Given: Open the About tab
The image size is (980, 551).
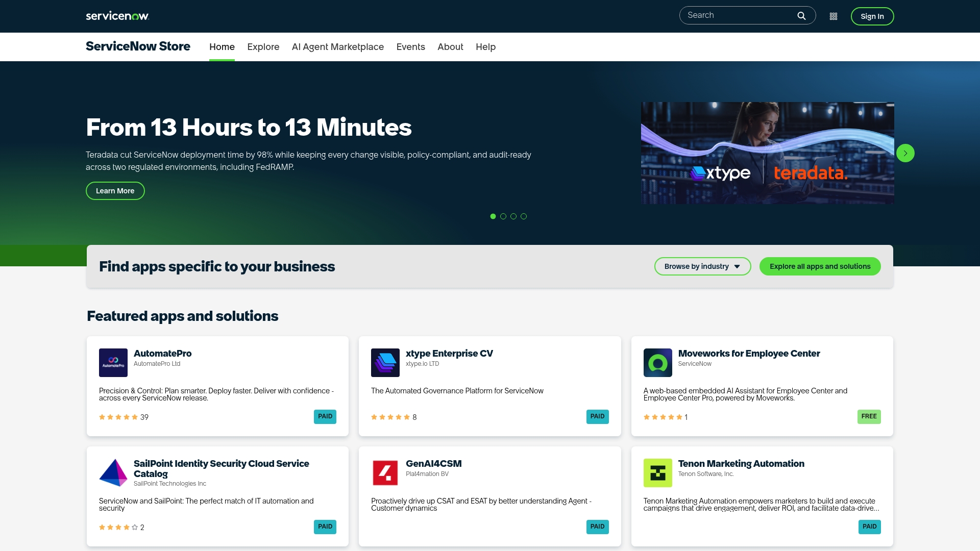Looking at the screenshot, I should click(x=450, y=47).
